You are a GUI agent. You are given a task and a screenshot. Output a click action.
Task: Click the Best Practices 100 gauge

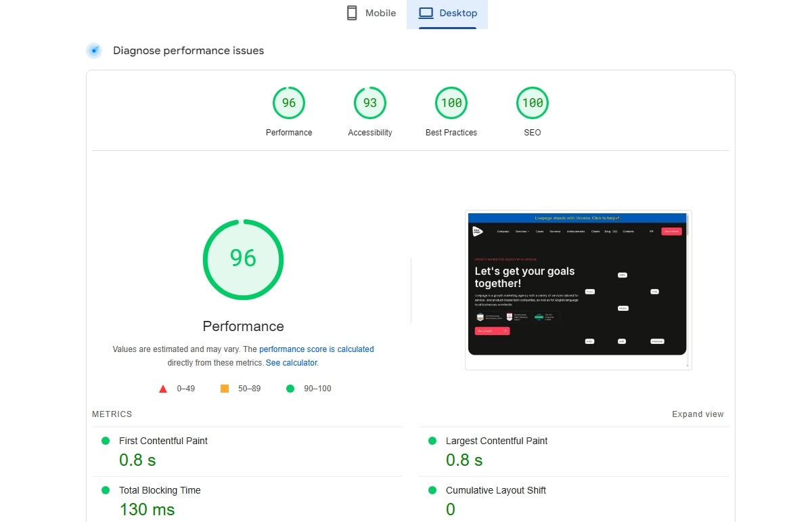[x=451, y=104]
